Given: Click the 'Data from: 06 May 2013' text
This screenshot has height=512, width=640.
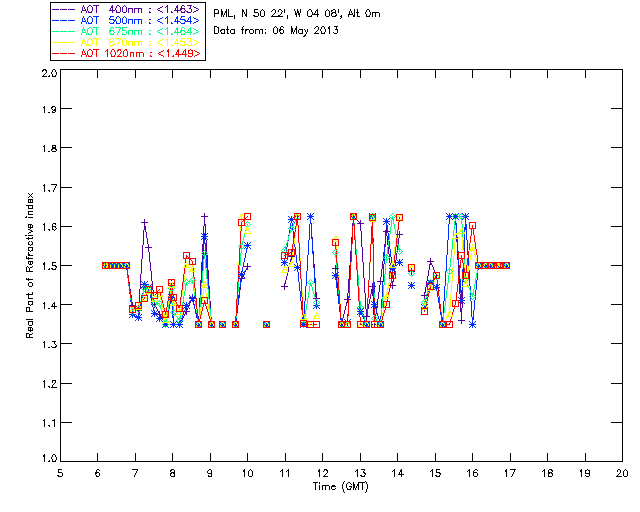Looking at the screenshot, I should [x=276, y=31].
